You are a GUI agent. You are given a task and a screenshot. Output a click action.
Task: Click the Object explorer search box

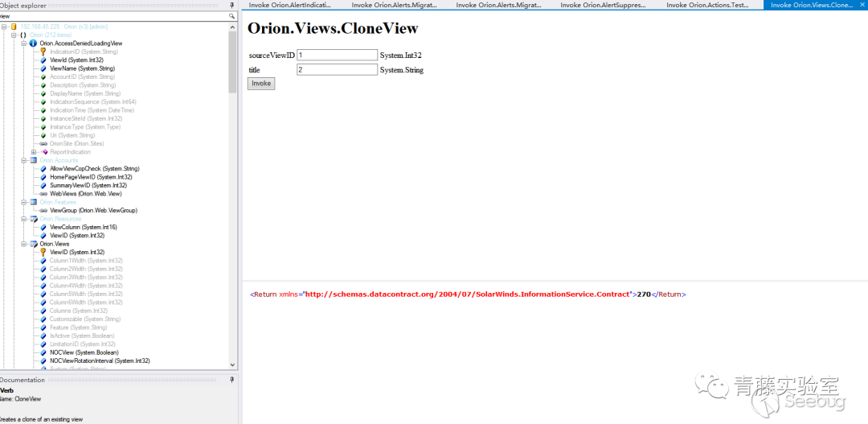point(114,17)
